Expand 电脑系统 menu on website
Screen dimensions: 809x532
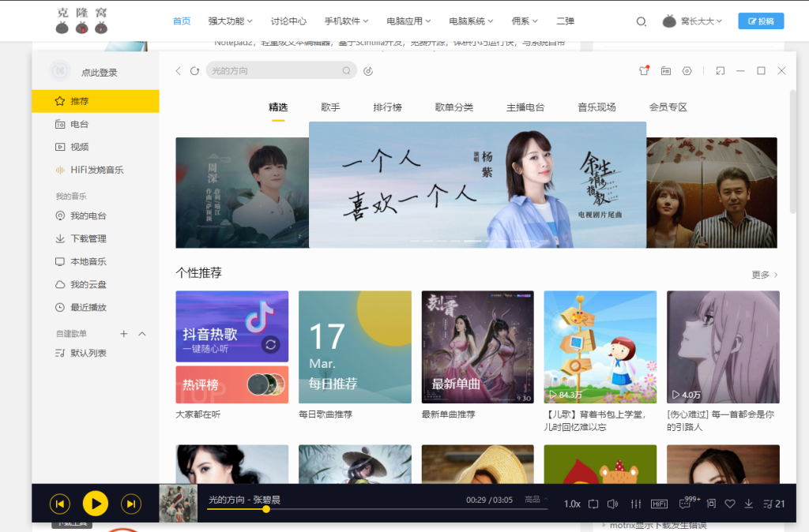[471, 21]
